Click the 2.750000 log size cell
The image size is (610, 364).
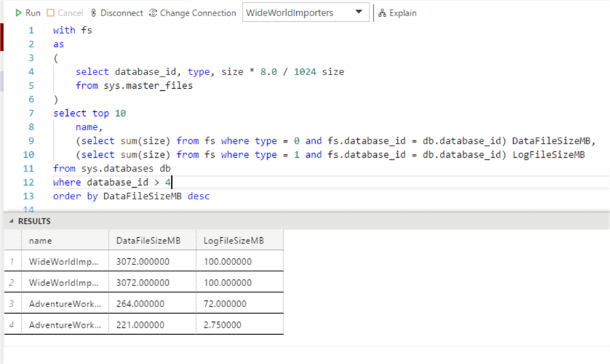[222, 325]
